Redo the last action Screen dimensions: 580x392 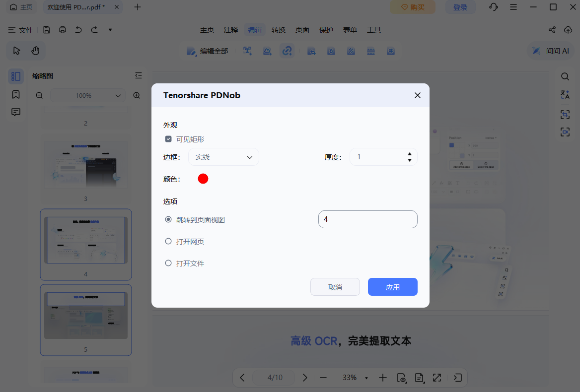pyautogui.click(x=94, y=30)
